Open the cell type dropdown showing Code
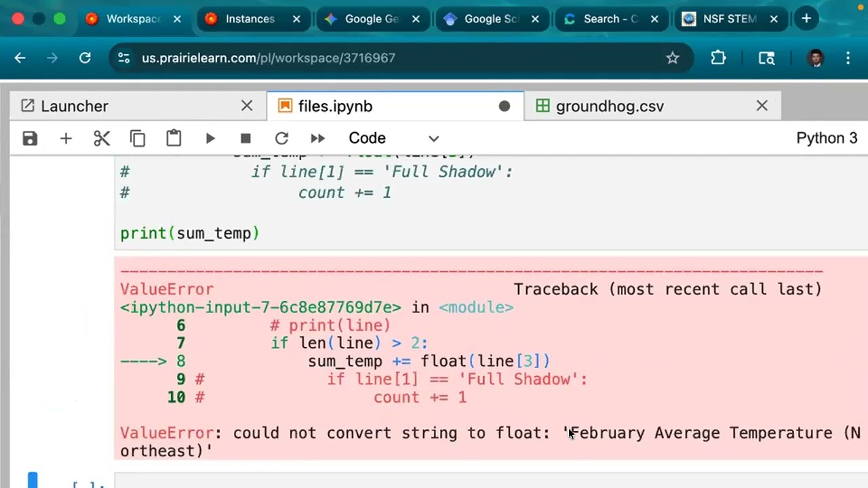 [393, 138]
